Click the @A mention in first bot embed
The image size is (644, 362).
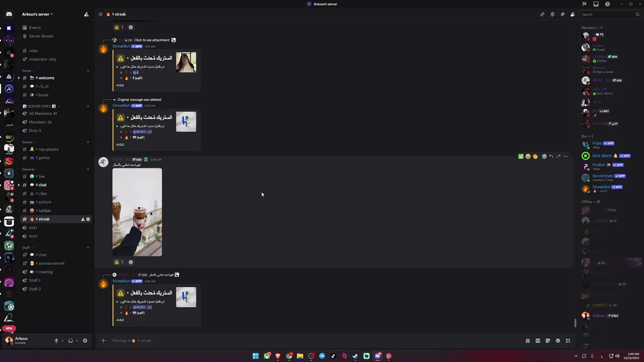coord(136,72)
